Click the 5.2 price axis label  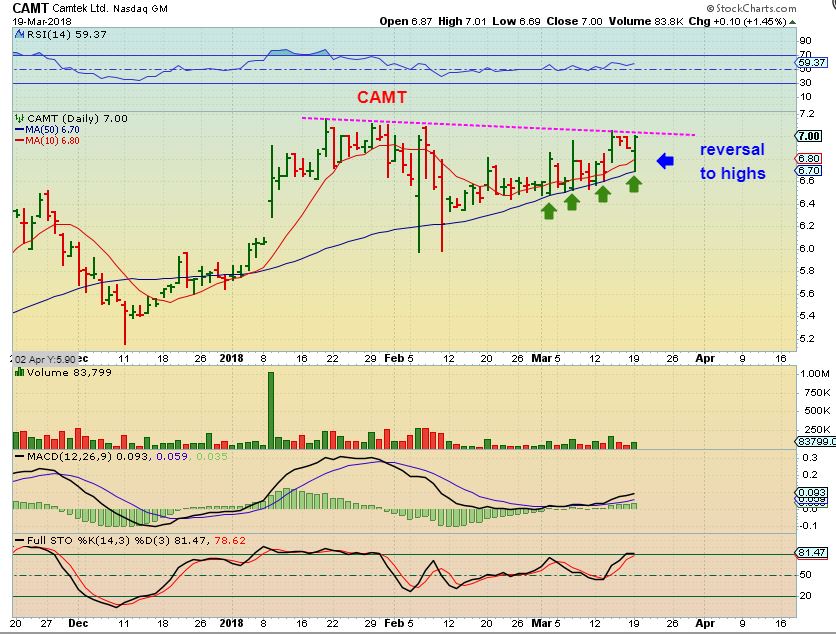point(807,339)
